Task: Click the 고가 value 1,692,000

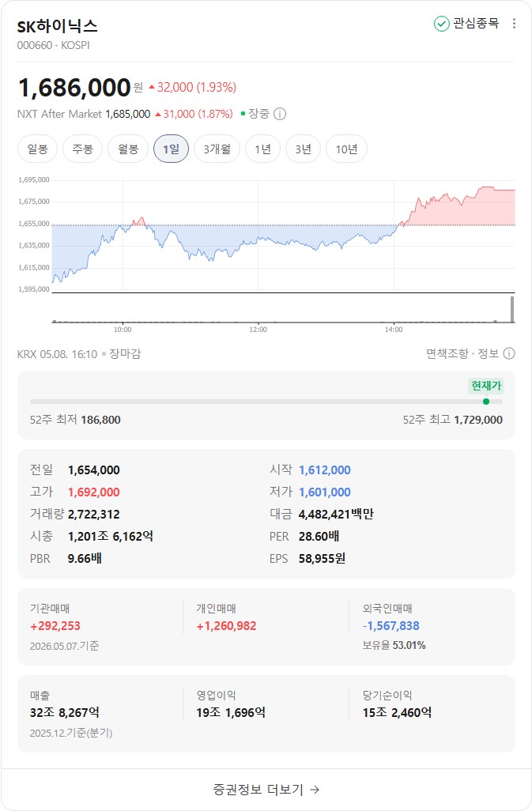Action: click(x=93, y=492)
